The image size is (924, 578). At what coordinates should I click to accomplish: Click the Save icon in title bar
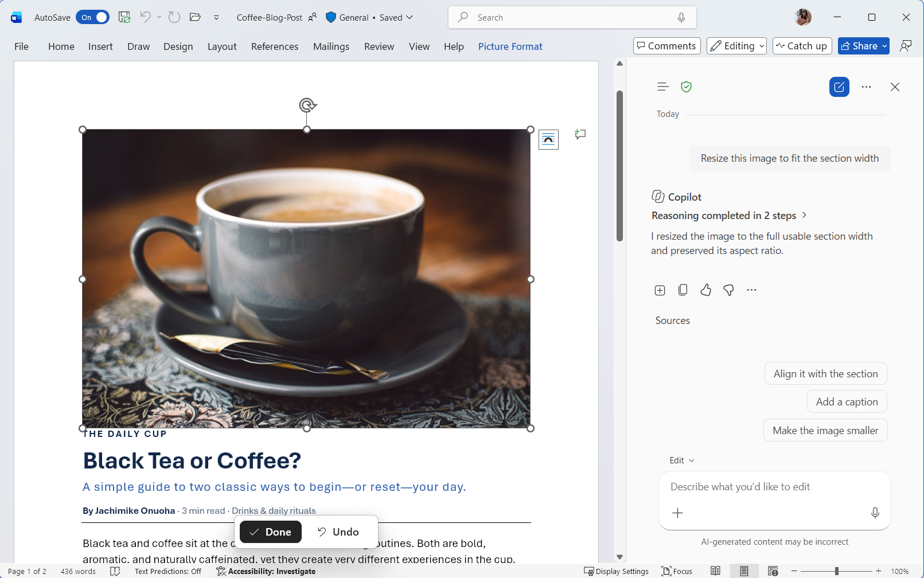point(124,17)
